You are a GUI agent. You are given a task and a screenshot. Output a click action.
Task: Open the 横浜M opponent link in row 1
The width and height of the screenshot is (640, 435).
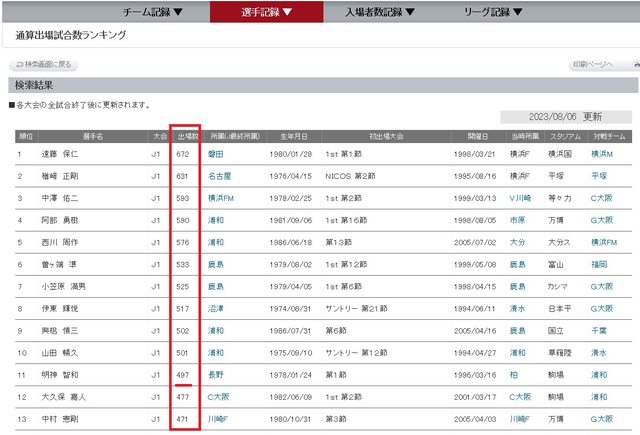603,155
